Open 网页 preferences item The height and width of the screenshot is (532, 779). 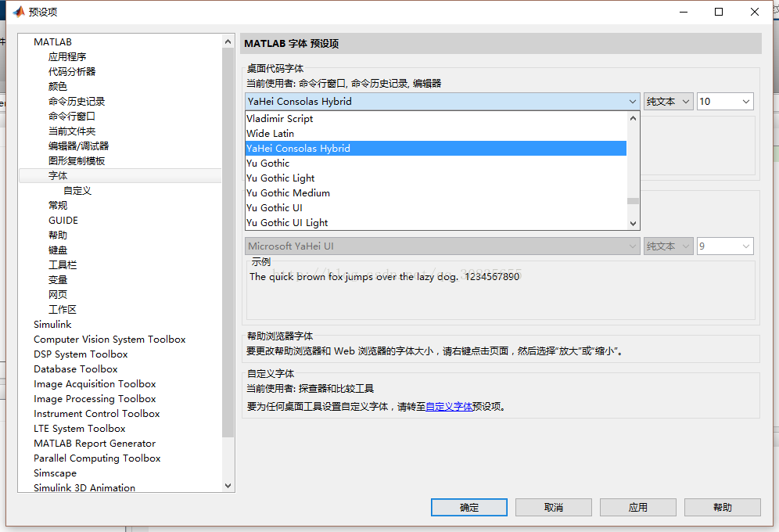tap(58, 295)
